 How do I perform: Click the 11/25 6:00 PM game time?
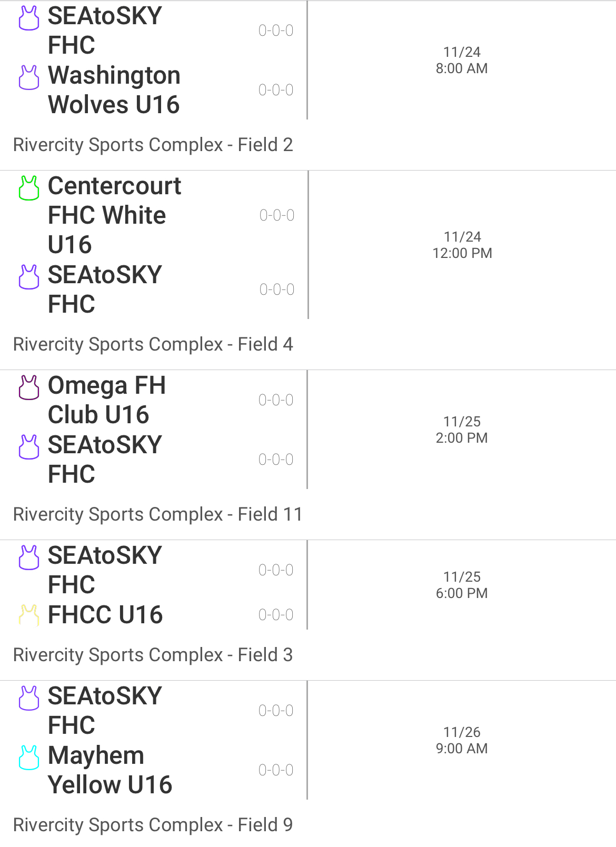tap(462, 585)
